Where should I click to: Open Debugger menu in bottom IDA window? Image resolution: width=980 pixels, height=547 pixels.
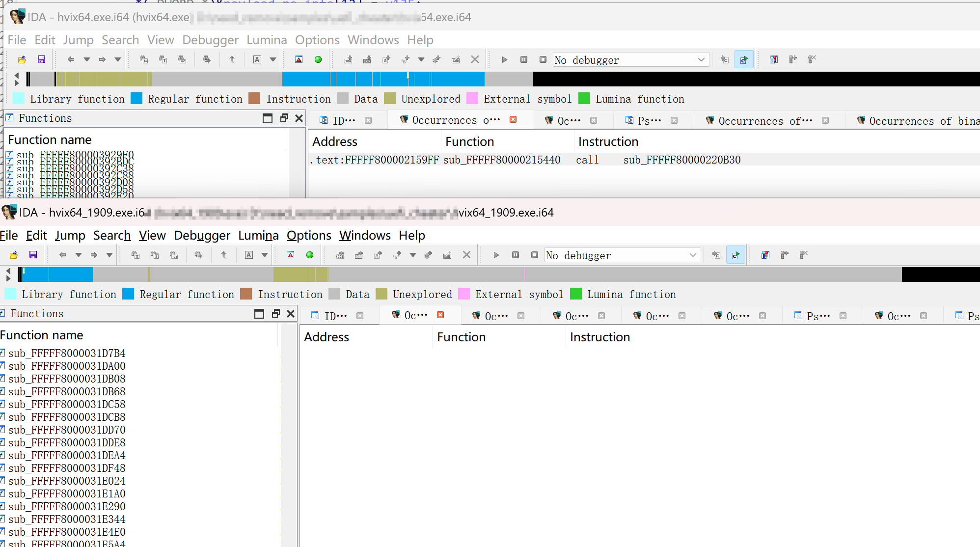(202, 235)
